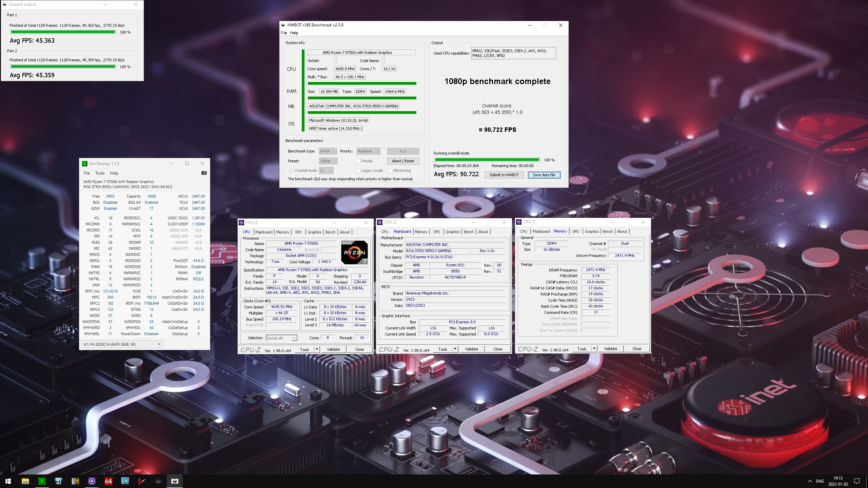868x488 pixels.
Task: Toggle the Overkill mode checkbox
Action: [291, 170]
